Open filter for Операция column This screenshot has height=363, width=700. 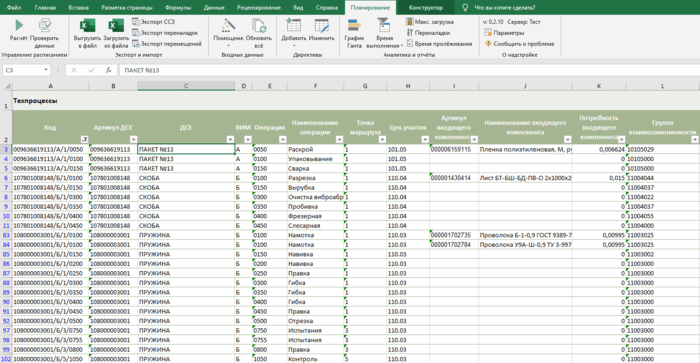coord(283,139)
